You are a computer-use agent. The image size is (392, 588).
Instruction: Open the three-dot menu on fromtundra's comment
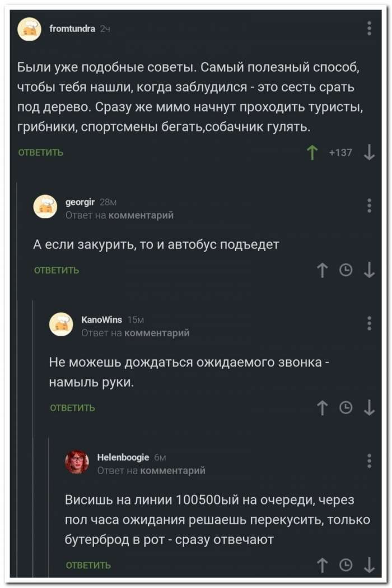click(369, 29)
